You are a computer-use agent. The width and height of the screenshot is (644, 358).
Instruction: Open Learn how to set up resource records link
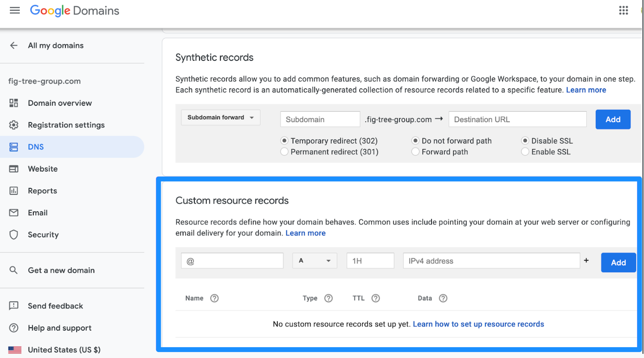tap(478, 324)
